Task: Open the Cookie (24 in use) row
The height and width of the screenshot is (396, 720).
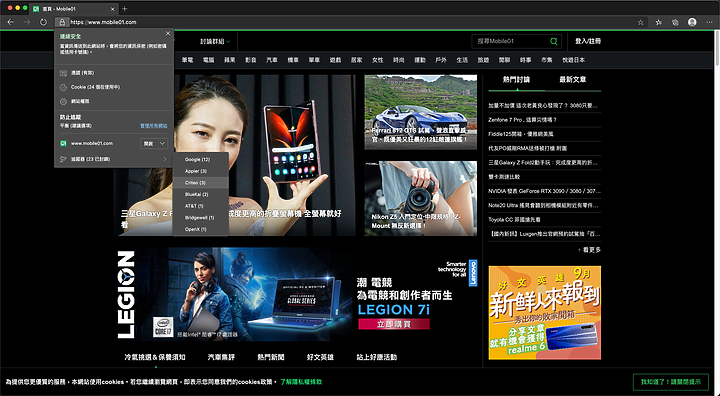Action: pos(114,87)
